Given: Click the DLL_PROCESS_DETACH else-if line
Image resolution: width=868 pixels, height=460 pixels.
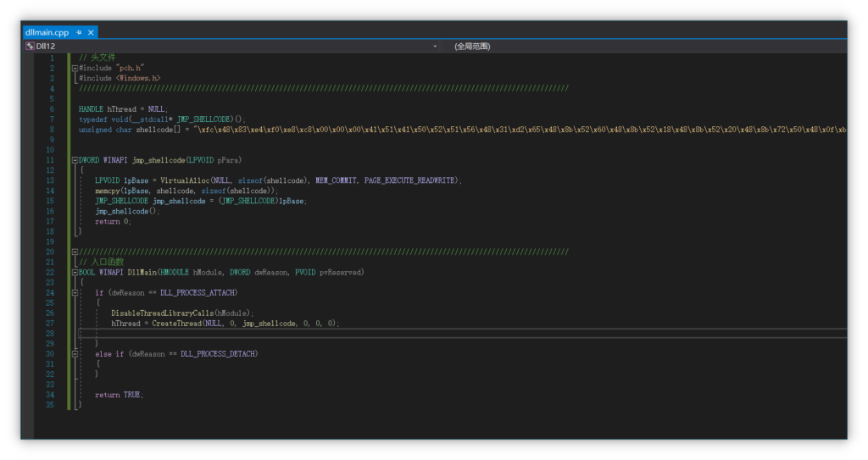Looking at the screenshot, I should (x=176, y=354).
